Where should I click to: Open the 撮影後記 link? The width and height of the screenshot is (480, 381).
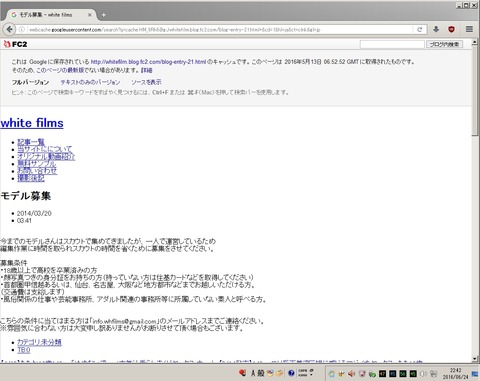point(31,178)
